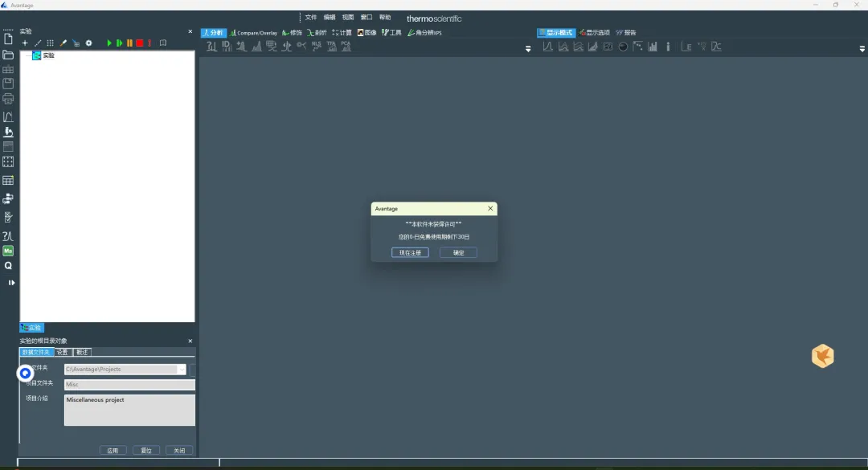The height and width of the screenshot is (470, 868).
Task: Click the Misc project folder field
Action: (129, 384)
